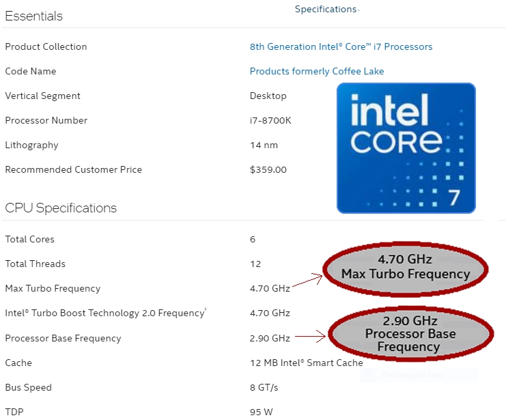Click the 8 GT/s Bus Speed value
The image size is (506, 420).
point(264,387)
